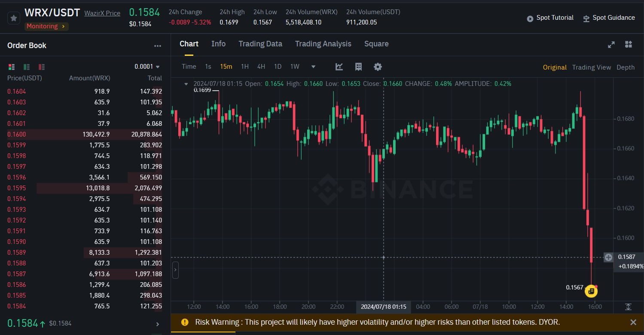Click the 0.1596 sell order row
This screenshot has height=335, width=644.
click(85, 177)
